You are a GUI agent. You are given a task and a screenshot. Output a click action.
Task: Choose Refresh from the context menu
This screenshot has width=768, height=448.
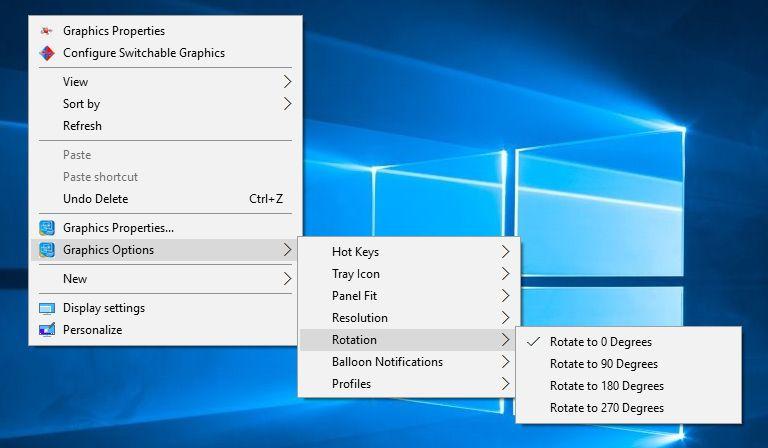coord(165,126)
